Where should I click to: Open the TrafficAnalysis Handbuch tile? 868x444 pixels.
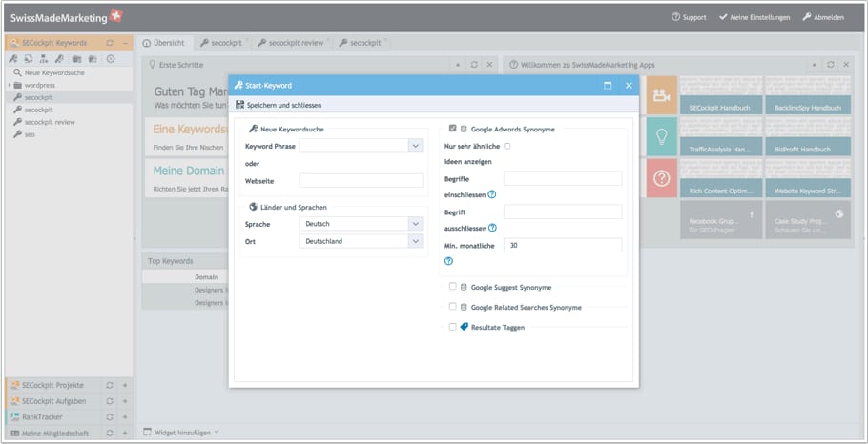click(721, 136)
